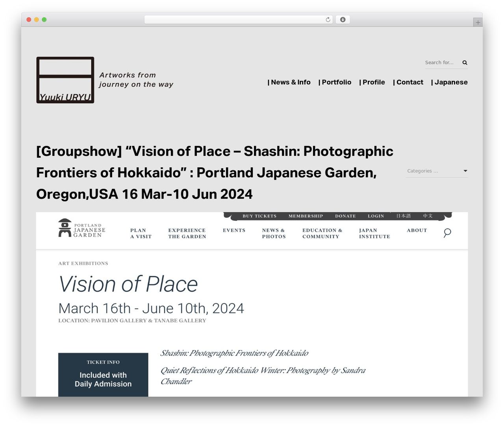The height and width of the screenshot is (427, 504).
Task: Click the search magnifier icon beside Search for
Action: pyautogui.click(x=465, y=63)
